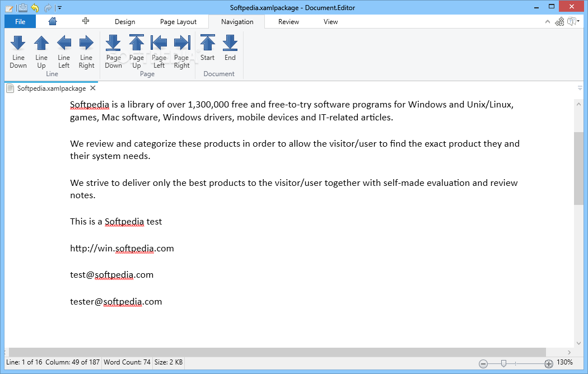
Task: Jump to document End
Action: 230,43
